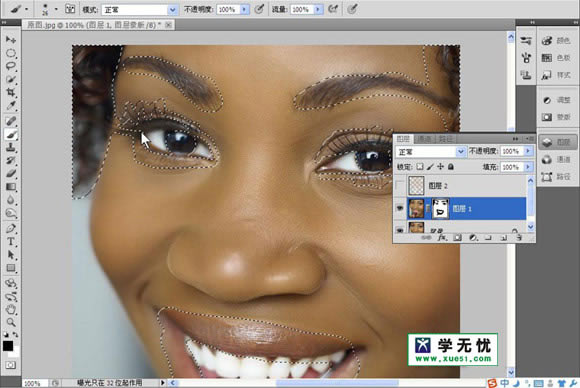The width and height of the screenshot is (580, 388).
Task: Hide the background layer eye icon
Action: (x=400, y=229)
